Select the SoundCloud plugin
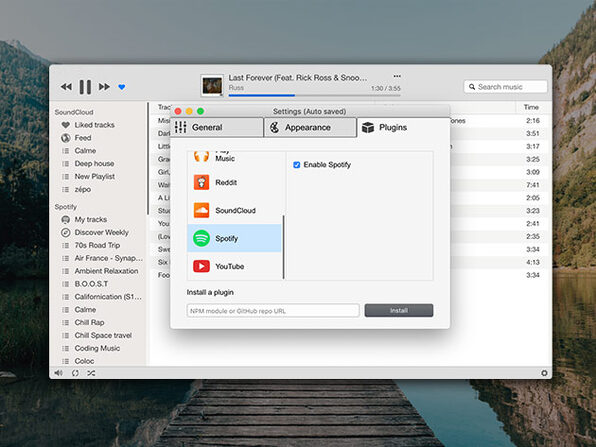 point(234,210)
